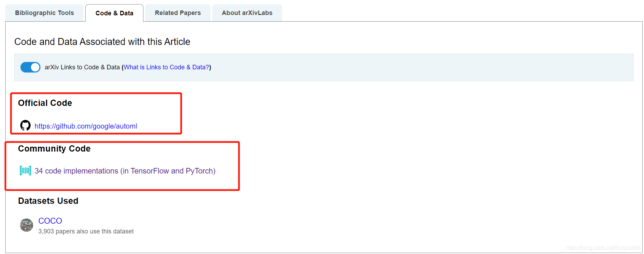Open the github.com/google/automl link
The height and width of the screenshot is (254, 644).
pyautogui.click(x=86, y=126)
